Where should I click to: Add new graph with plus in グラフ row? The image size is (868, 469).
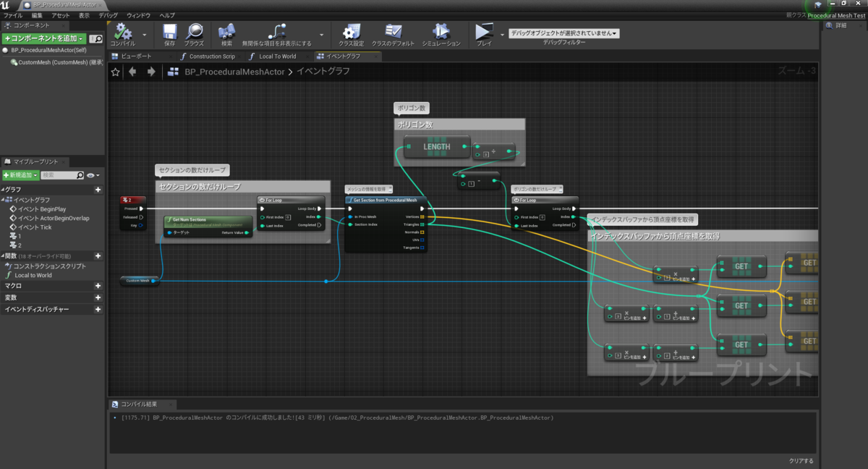(98, 190)
